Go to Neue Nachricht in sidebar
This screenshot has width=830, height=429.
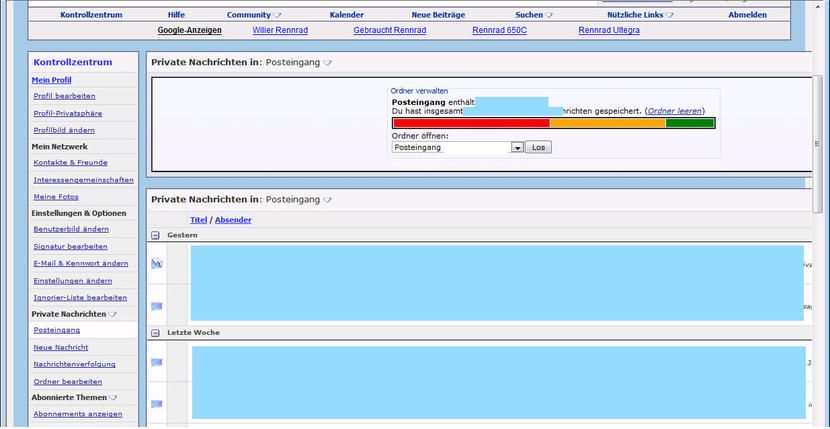60,347
